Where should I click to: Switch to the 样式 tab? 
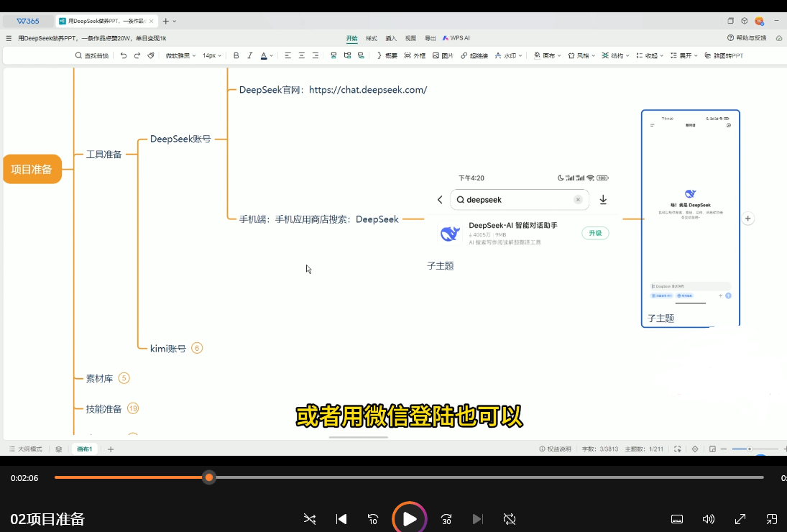point(372,38)
